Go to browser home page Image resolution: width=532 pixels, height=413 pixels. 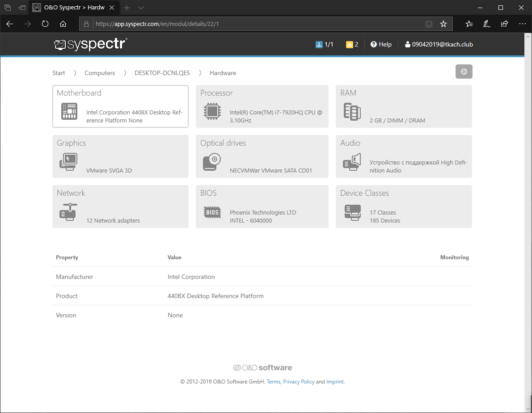[63, 24]
